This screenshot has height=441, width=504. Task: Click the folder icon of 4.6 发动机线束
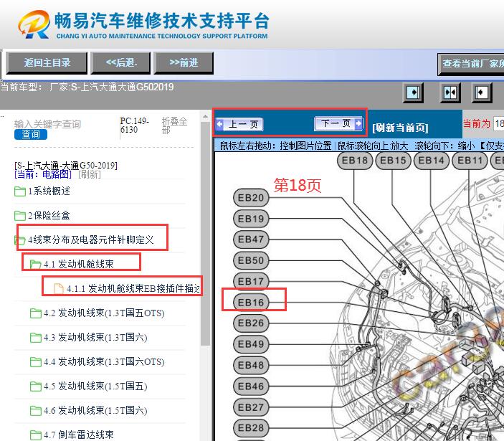coord(35,411)
